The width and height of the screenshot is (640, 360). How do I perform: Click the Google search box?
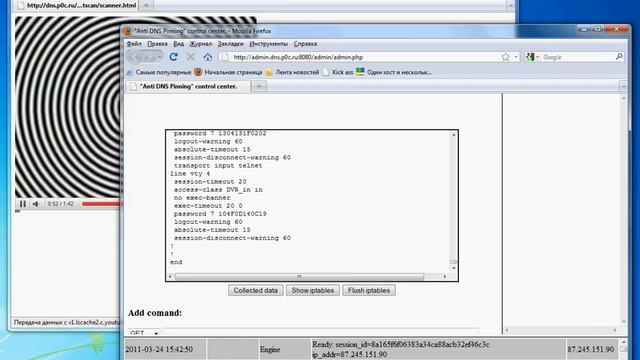(578, 57)
